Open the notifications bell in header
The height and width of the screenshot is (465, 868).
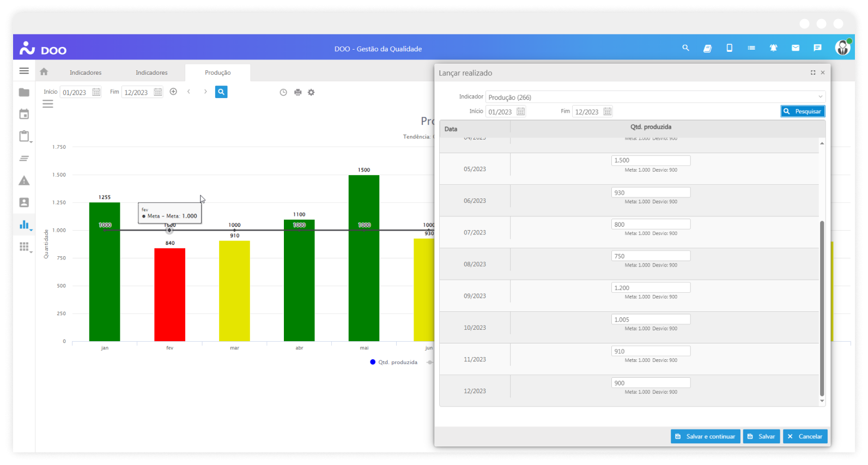[773, 48]
